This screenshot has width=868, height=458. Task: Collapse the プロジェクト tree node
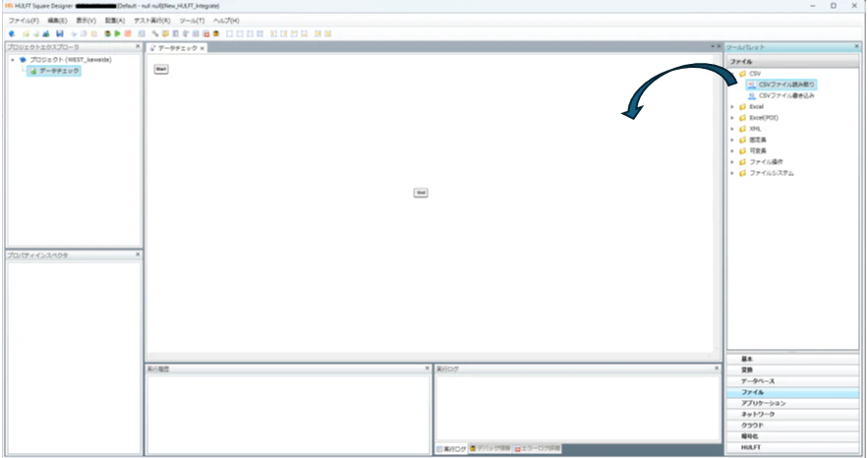pyautogui.click(x=13, y=60)
